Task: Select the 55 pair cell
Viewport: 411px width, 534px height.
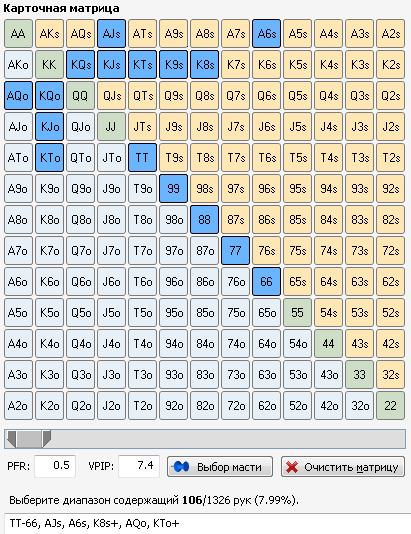Action: tap(297, 312)
